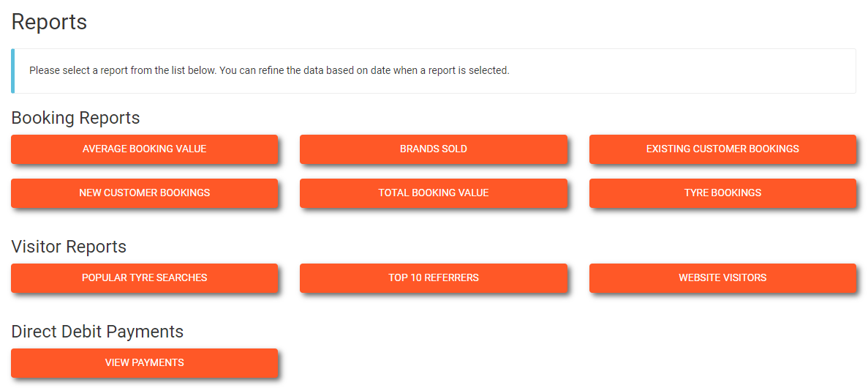Screen dimensions: 868x388
Task: Click the Booking Reports section heading
Action: pos(75,117)
